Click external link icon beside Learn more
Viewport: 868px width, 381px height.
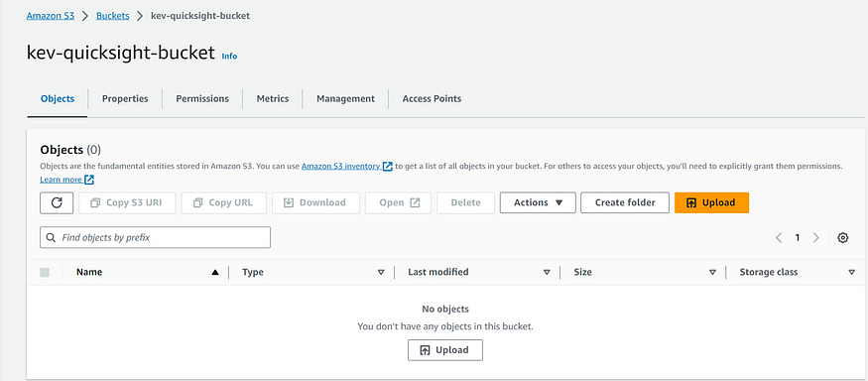89,180
